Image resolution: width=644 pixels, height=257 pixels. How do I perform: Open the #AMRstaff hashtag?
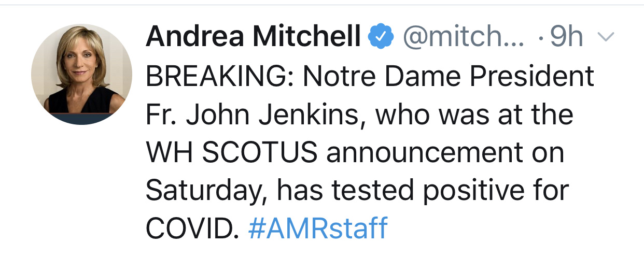click(x=317, y=228)
